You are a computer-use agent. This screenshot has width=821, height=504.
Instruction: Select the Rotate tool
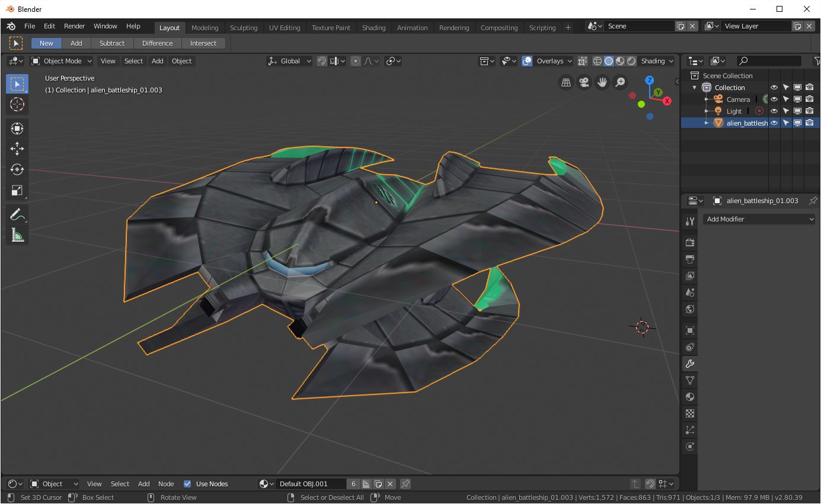[17, 169]
